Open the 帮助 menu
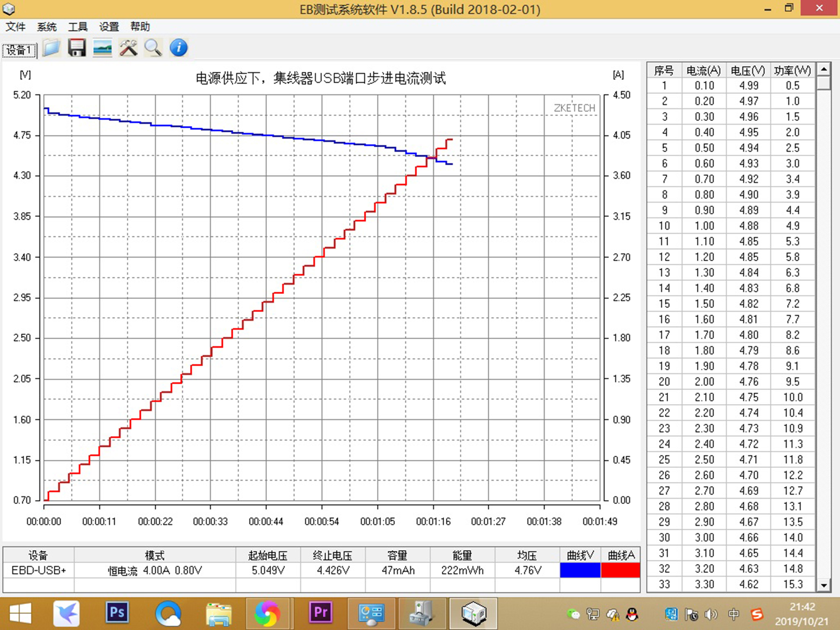The height and width of the screenshot is (630, 840). (140, 27)
